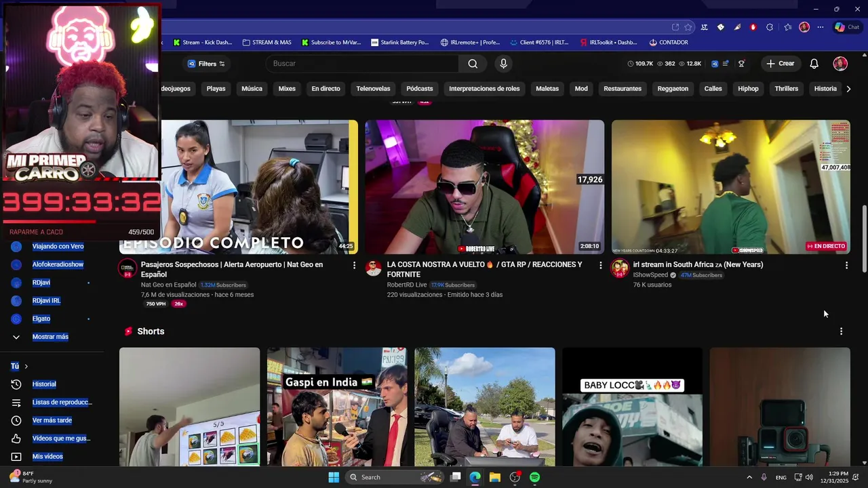Open the browser favorites list icon
Image resolution: width=868 pixels, height=488 pixels.
pos(787,27)
